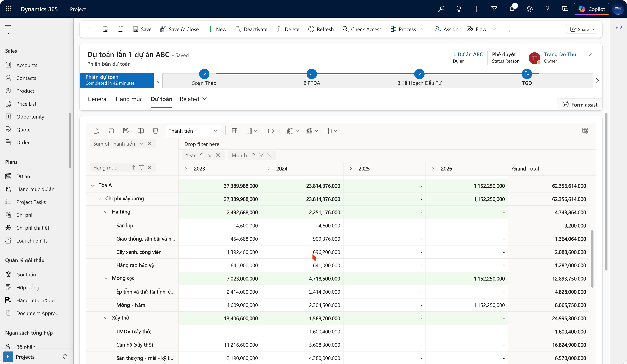627x364 pixels.
Task: Collapse the Móng cọc row
Action: pos(106,278)
